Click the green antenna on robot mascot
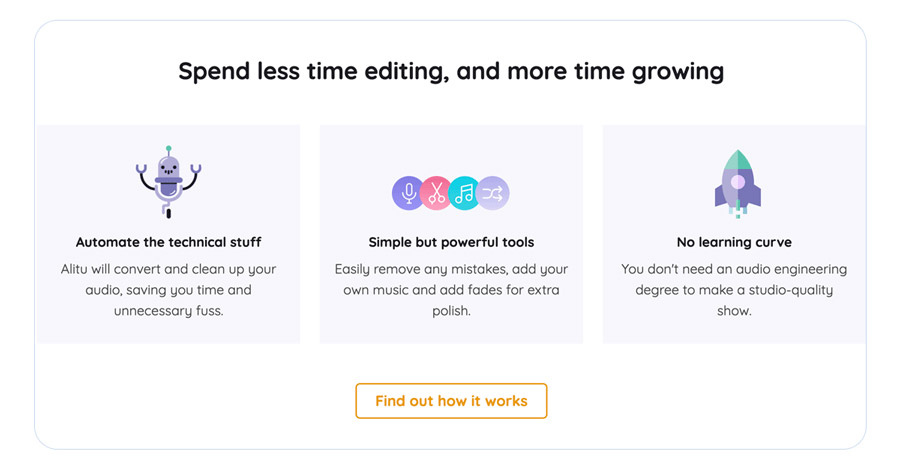The width and height of the screenshot is (900, 471). click(x=168, y=150)
